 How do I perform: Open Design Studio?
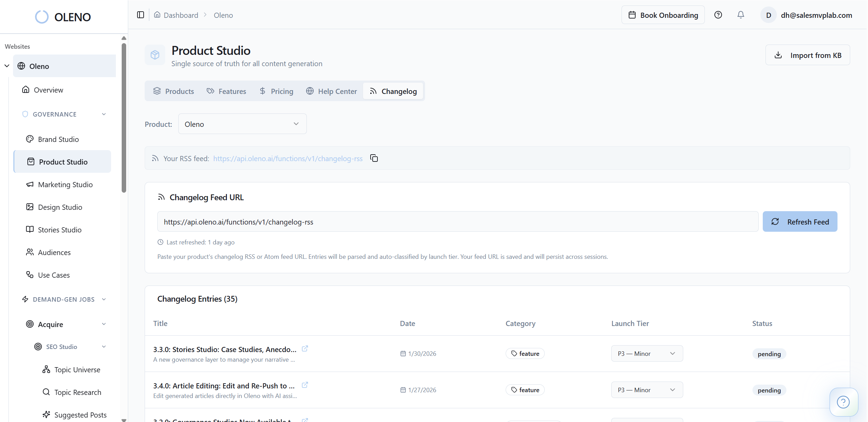tap(60, 207)
